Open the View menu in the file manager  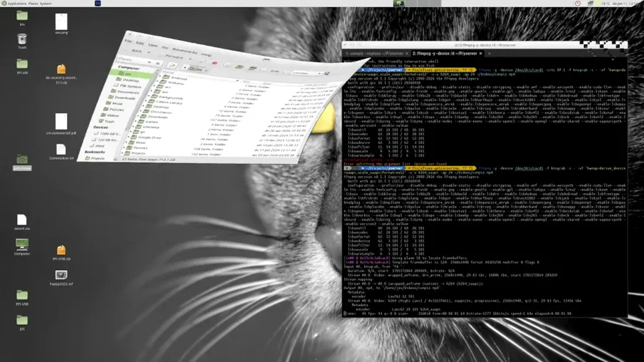coord(153,45)
